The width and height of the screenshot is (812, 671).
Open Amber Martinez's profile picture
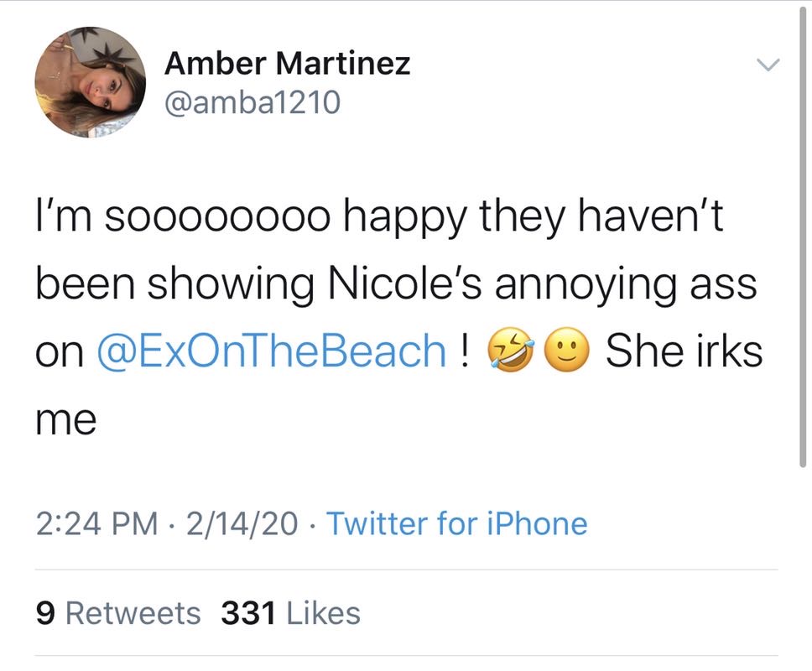point(90,82)
